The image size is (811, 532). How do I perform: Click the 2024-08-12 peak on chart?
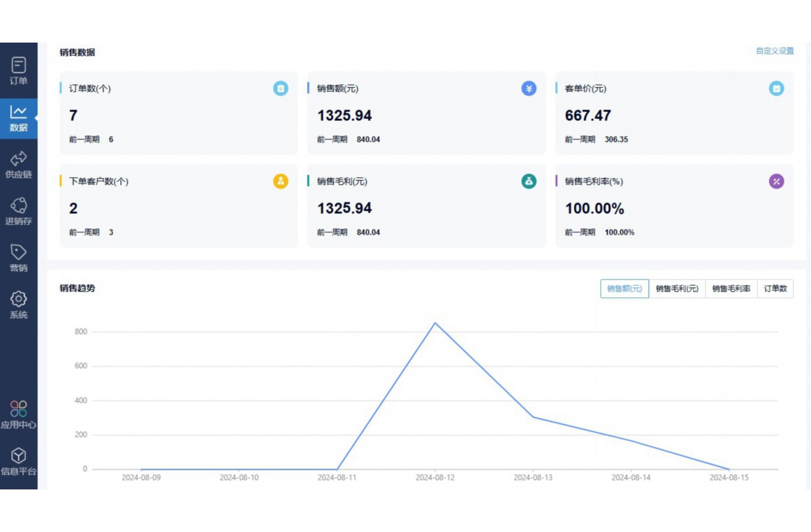(x=435, y=323)
